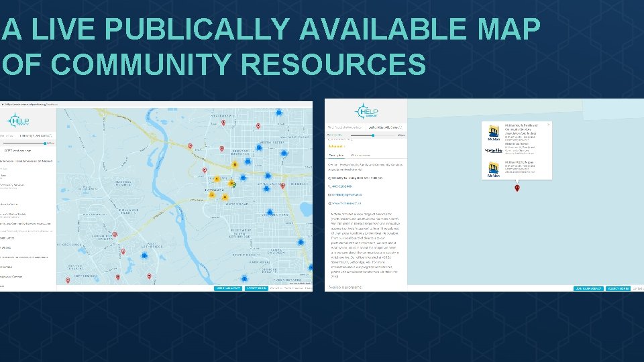
Task: Select the red pin beside the eastern vertical highway
Action: click(282, 186)
